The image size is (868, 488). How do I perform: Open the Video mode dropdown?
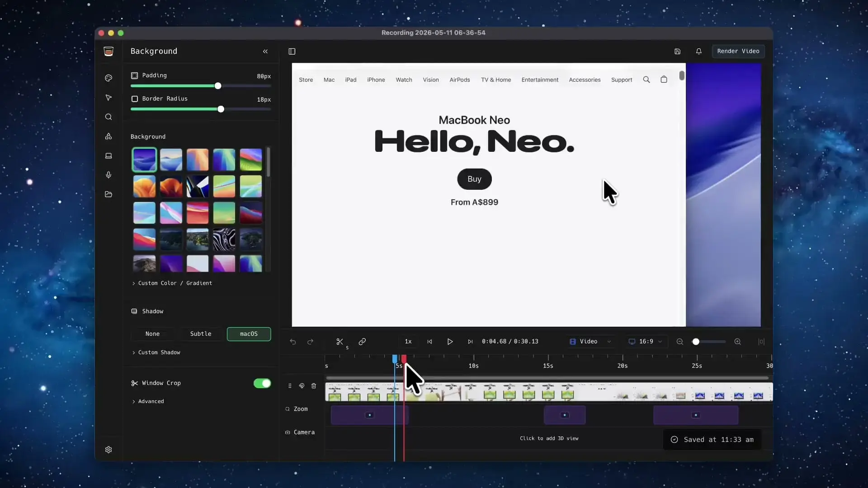590,342
